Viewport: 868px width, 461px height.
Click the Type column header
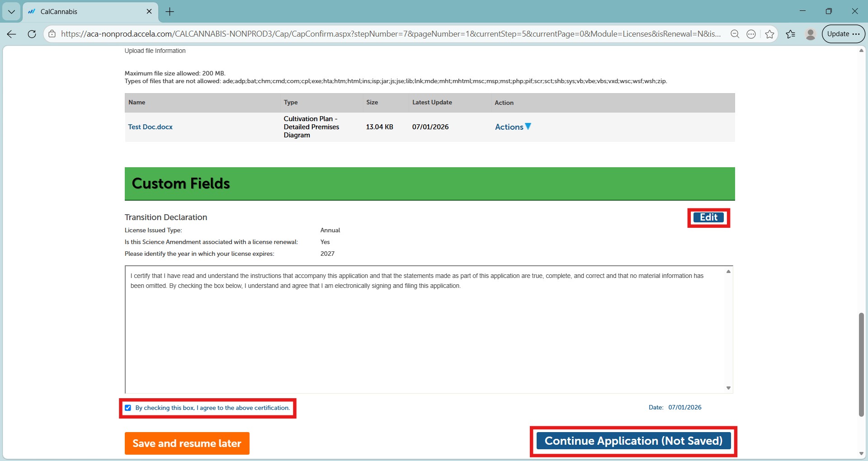tap(291, 102)
